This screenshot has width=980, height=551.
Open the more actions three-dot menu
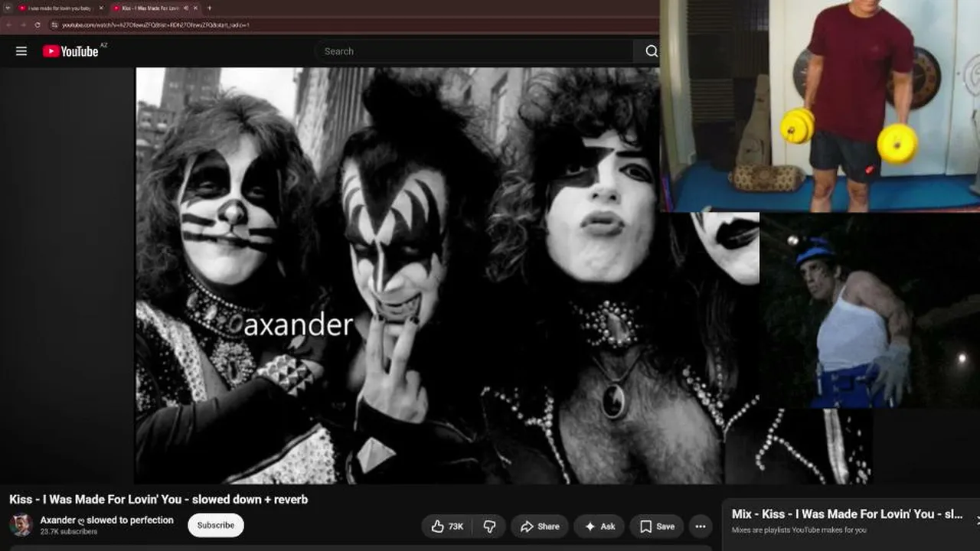pos(700,527)
